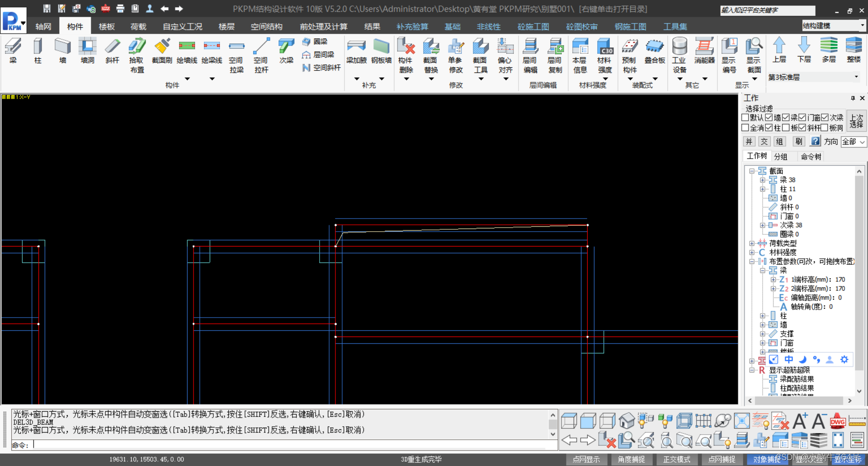Open the 第3标准层 floor dropdown
The width and height of the screenshot is (868, 466).
click(813, 77)
